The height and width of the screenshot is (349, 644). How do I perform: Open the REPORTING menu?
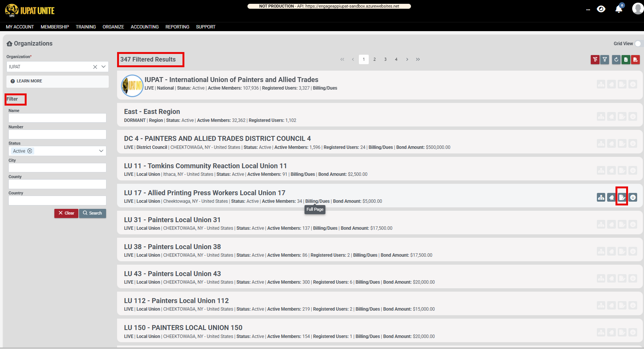click(177, 27)
